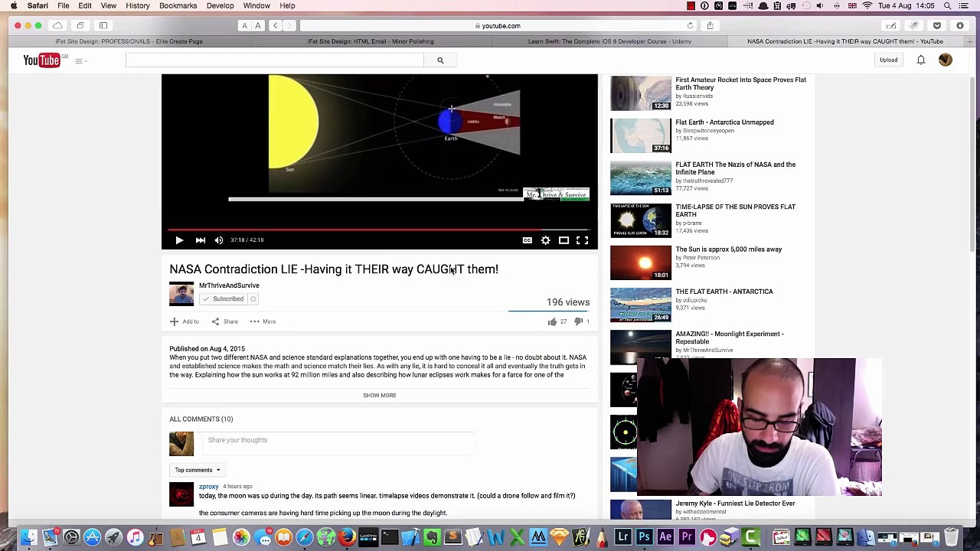Open the Develop menu
The image size is (980, 551).
220,5
